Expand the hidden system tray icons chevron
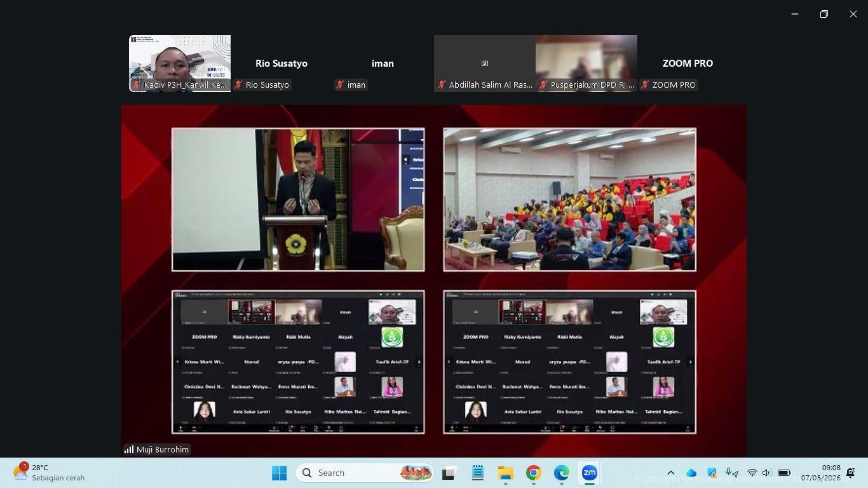The height and width of the screenshot is (488, 868). [x=670, y=473]
